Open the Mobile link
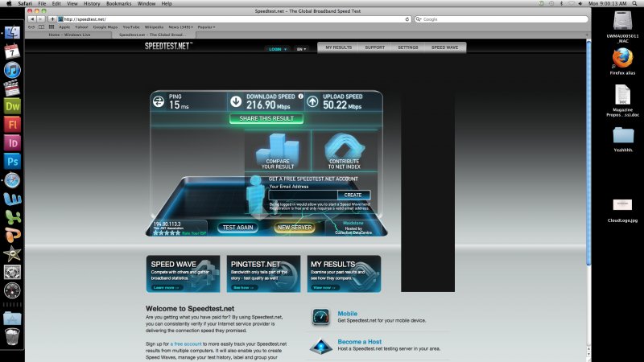Image resolution: width=644 pixels, height=362 pixels. [348, 314]
